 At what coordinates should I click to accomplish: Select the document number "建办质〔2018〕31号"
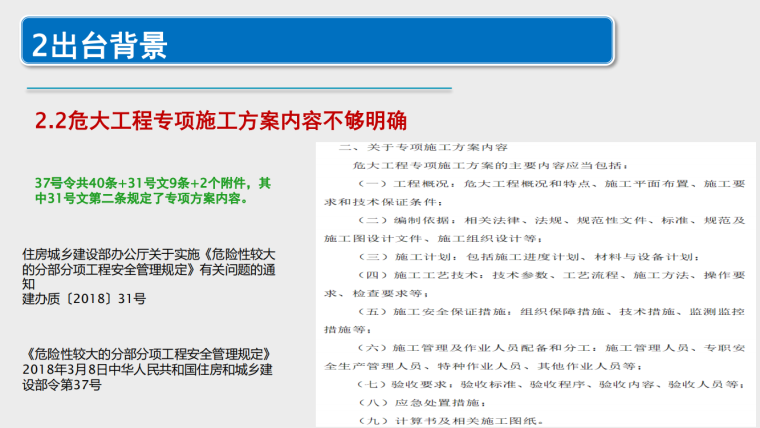(84, 298)
